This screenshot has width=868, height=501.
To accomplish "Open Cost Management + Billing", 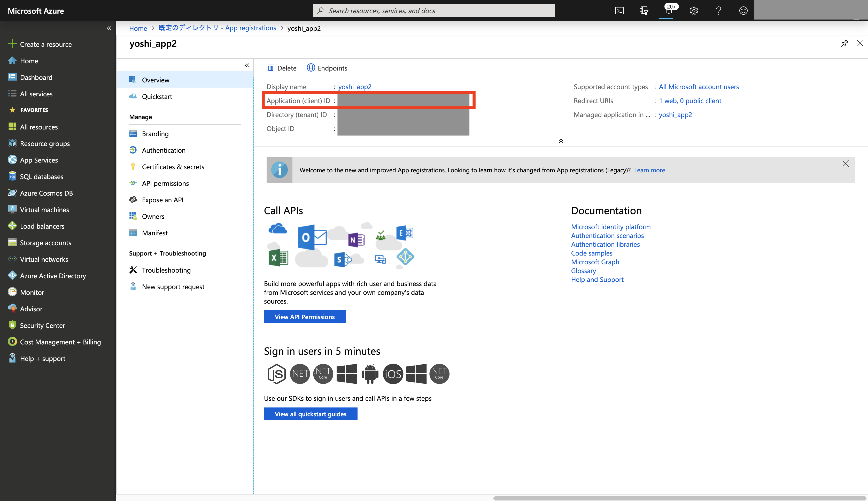I will coord(54,342).
